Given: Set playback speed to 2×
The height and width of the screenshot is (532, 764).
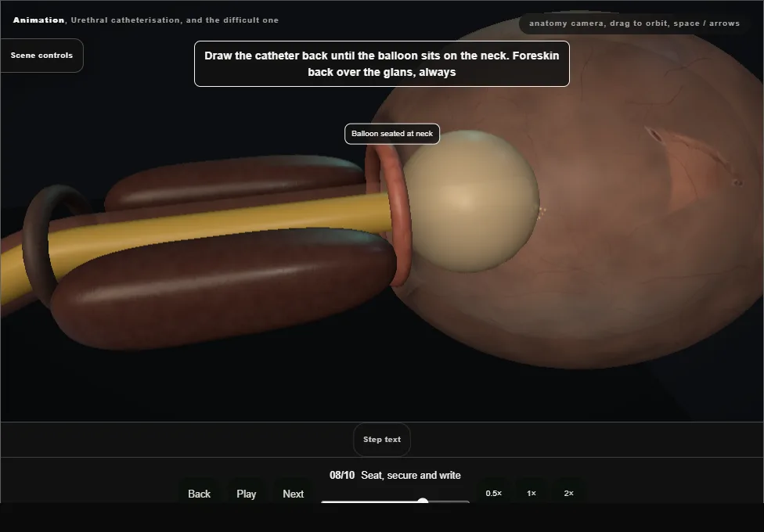Looking at the screenshot, I should (x=568, y=493).
